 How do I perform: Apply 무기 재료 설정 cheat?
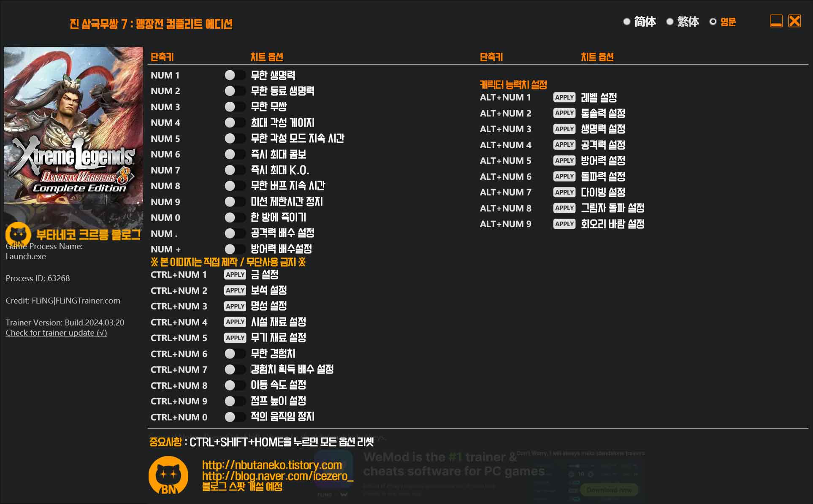click(235, 338)
